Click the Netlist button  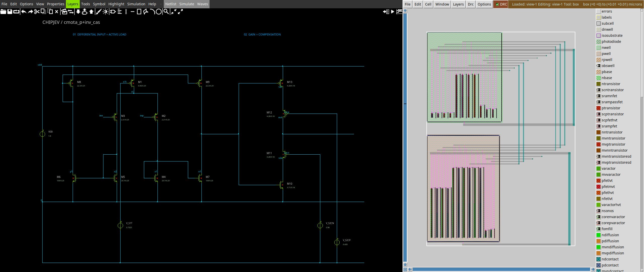(171, 4)
